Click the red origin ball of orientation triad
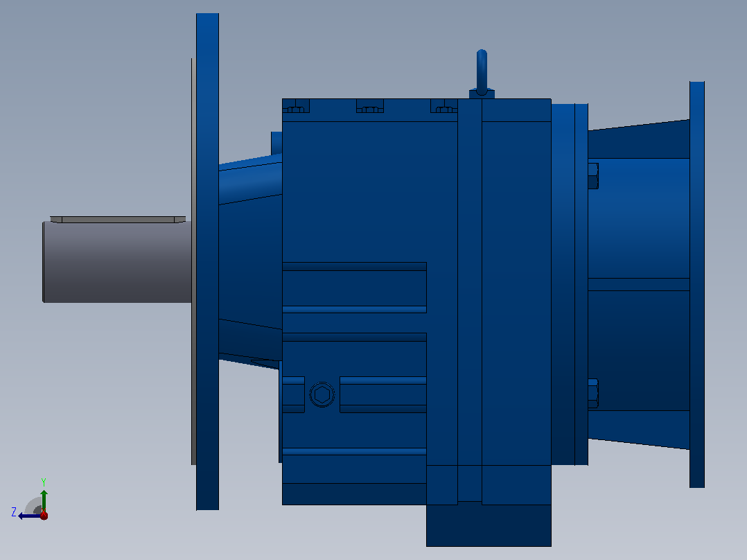Screen dimensions: 747x560 pyautogui.click(x=44, y=515)
